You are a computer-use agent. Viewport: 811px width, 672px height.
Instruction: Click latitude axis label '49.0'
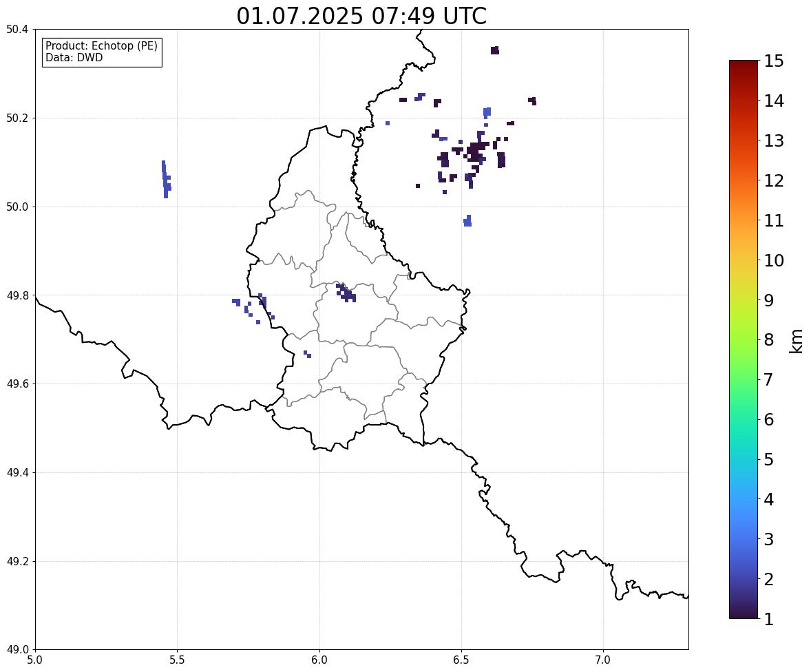tap(17, 650)
